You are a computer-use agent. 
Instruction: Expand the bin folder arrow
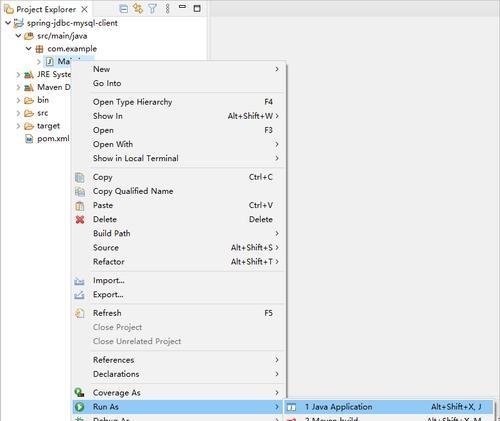(18, 100)
